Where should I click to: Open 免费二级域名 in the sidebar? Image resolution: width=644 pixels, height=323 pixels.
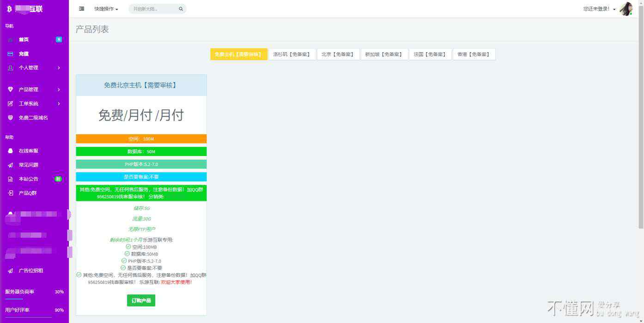point(33,118)
